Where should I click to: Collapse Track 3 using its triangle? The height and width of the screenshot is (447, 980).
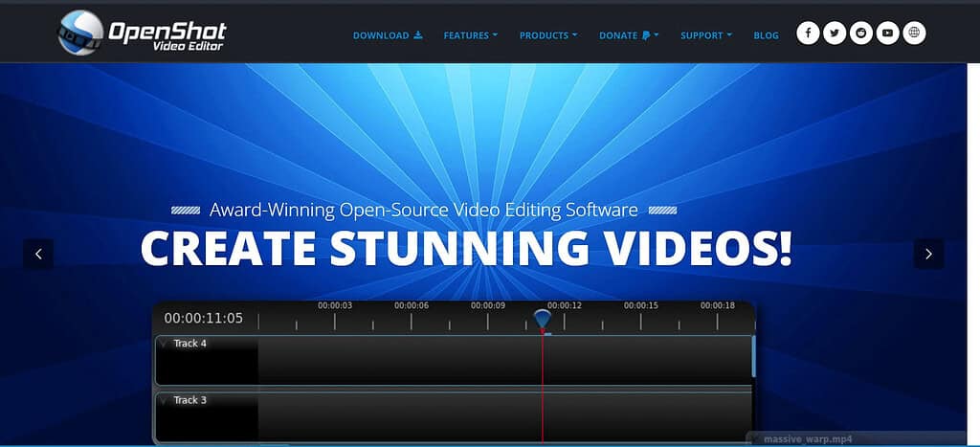(x=163, y=400)
